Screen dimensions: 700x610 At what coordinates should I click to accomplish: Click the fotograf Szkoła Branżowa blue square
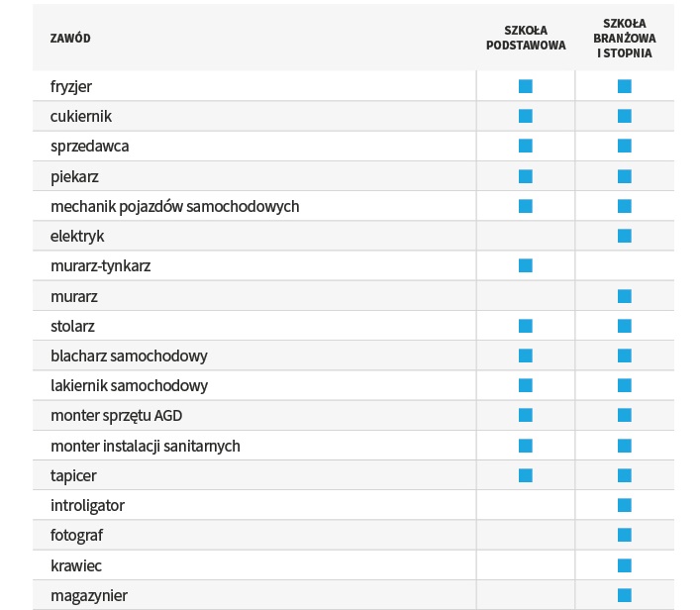[625, 535]
